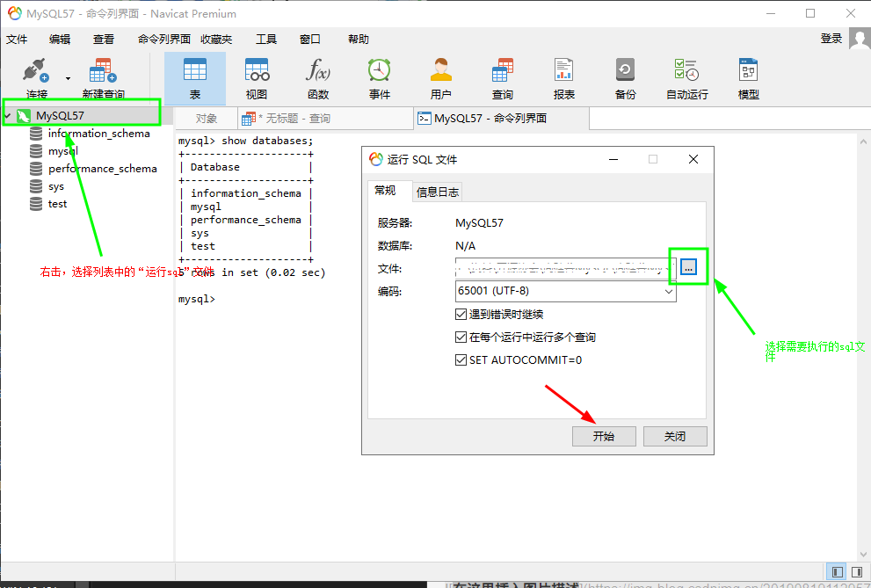Select the Table (表) toolbar icon
Screen dimensions: 871x588
[195, 78]
